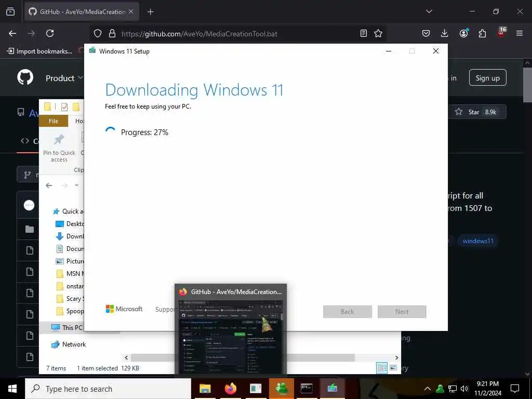Open the notification action center
Viewport: 532px width, 399px height.
point(515,389)
